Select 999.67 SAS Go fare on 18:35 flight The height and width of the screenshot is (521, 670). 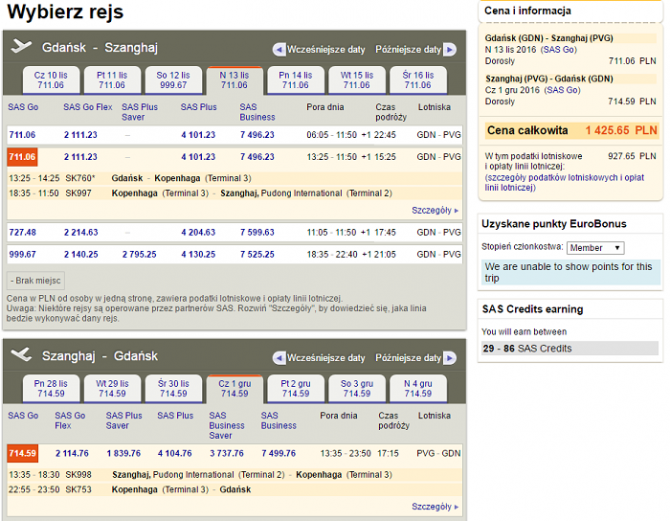pyautogui.click(x=22, y=254)
